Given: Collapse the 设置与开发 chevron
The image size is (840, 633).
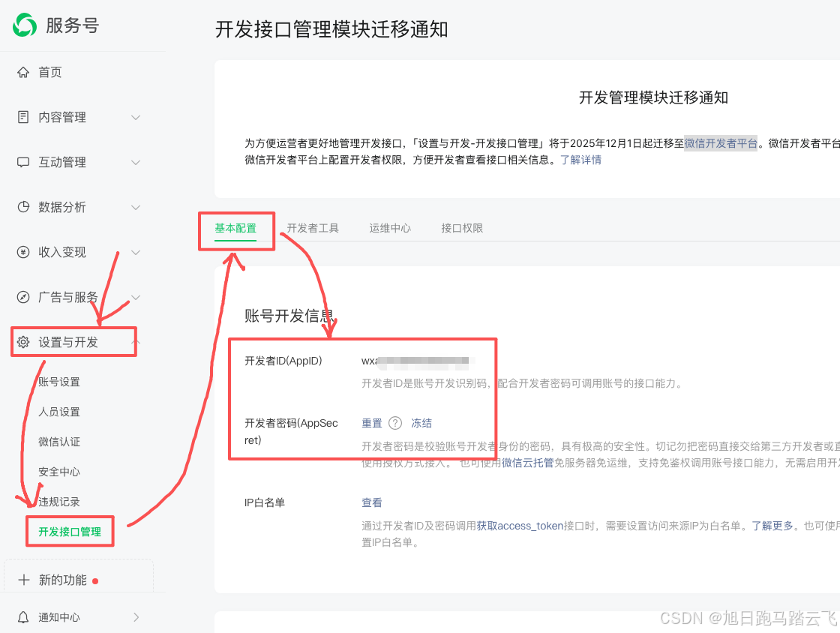Looking at the screenshot, I should [136, 342].
